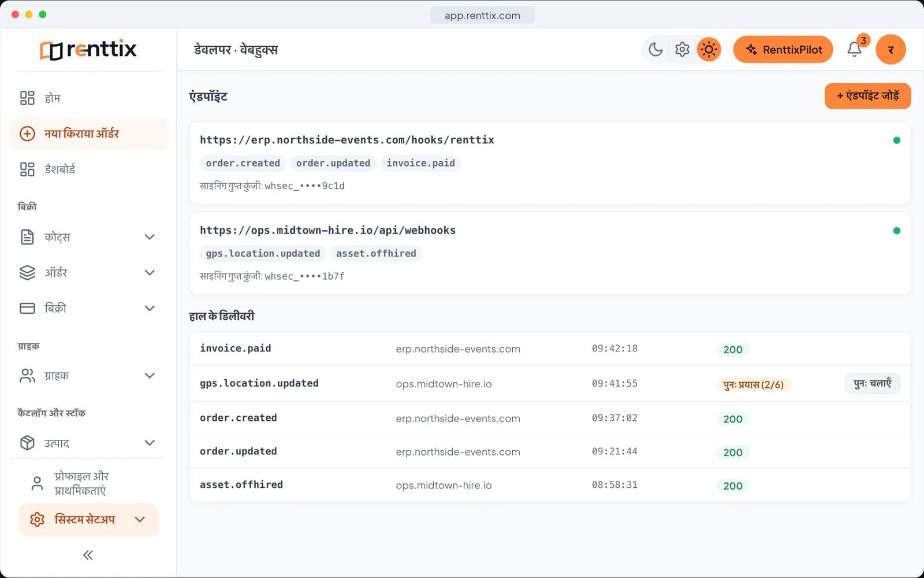Viewport: 924px width, 578px height.
Task: Collapse sidebar with double-arrow icon
Action: (88, 555)
